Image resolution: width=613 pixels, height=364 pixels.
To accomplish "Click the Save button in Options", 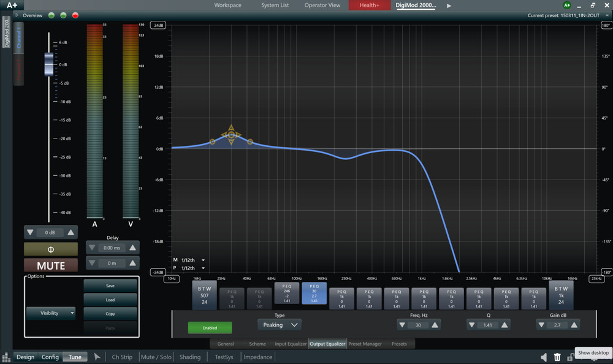I will click(x=110, y=286).
